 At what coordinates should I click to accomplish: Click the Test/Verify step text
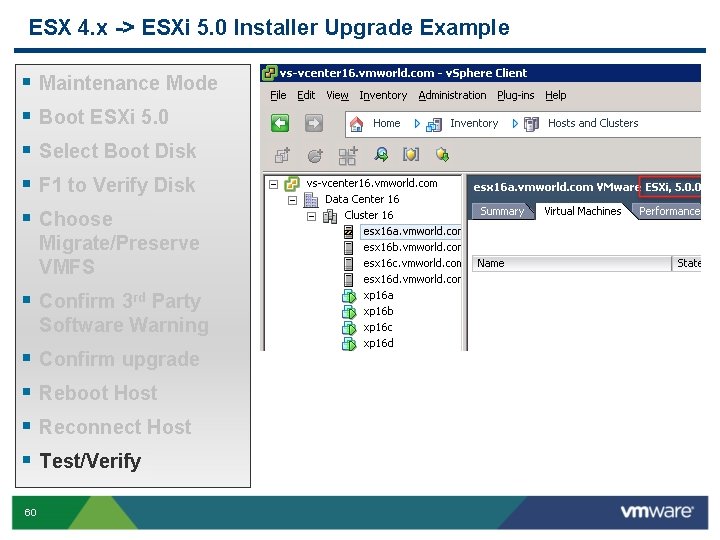tap(90, 461)
